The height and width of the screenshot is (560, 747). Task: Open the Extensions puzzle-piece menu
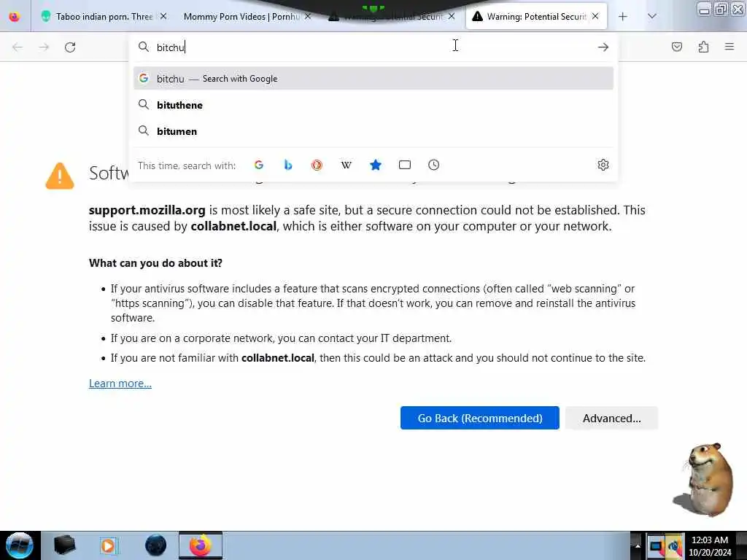pyautogui.click(x=703, y=47)
